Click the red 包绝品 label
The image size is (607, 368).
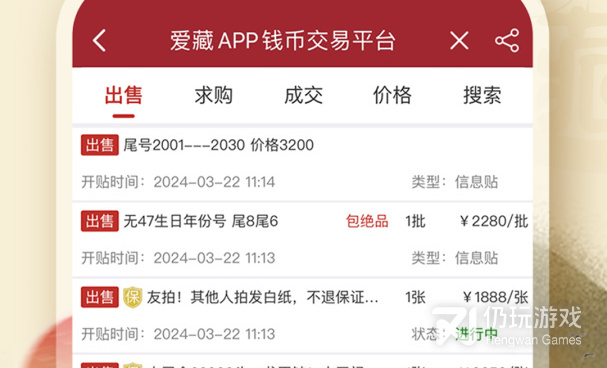tap(367, 221)
